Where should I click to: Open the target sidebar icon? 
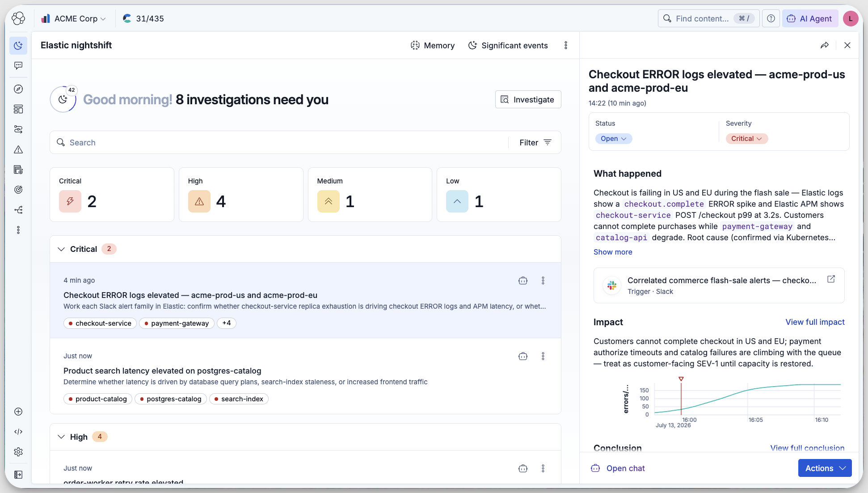18,190
